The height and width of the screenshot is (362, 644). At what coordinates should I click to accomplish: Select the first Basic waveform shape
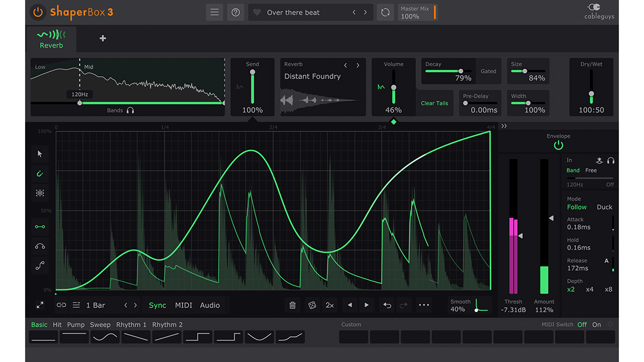tap(43, 337)
